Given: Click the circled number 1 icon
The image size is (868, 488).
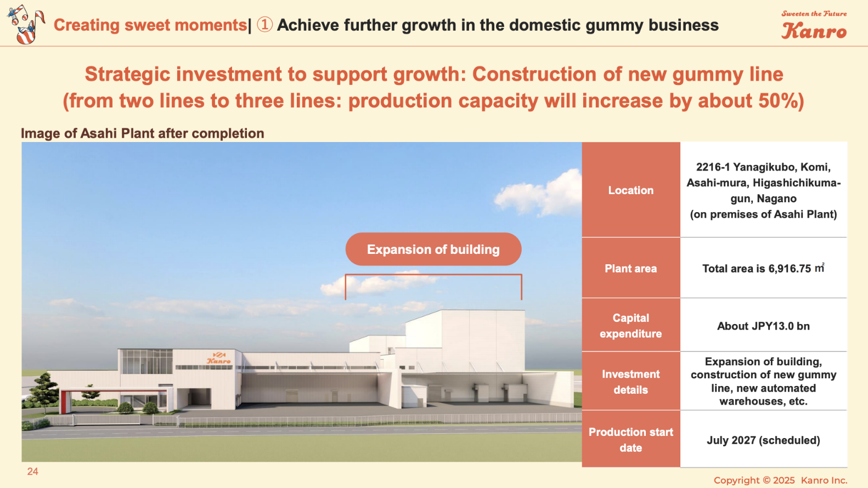Looking at the screenshot, I should tap(264, 25).
